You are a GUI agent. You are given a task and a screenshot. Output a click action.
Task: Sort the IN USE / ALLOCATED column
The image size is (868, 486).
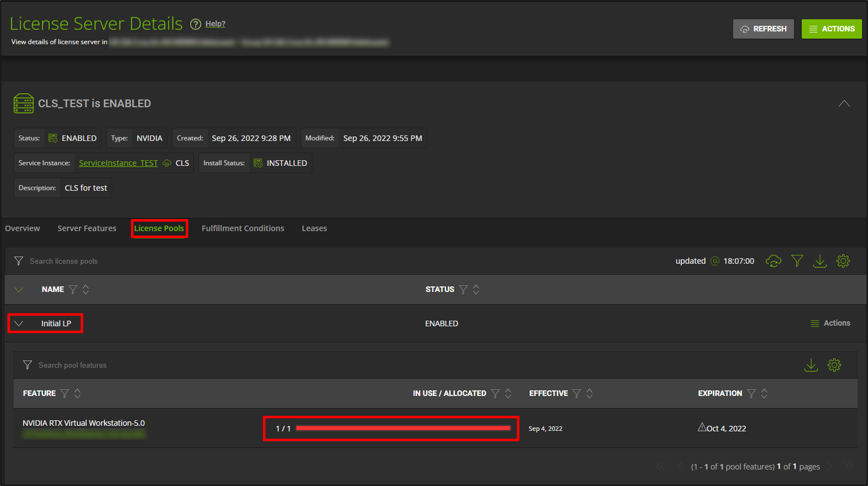click(508, 393)
